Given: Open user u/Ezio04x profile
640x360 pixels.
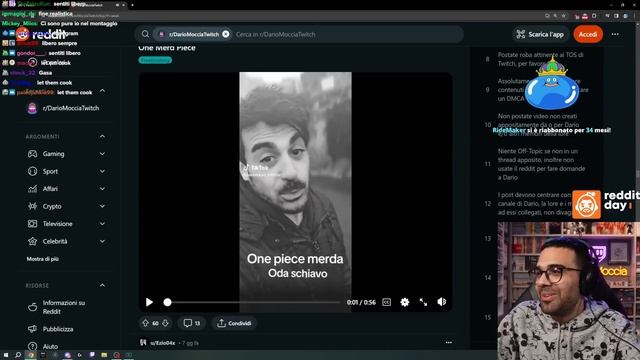Looking at the screenshot, I should tap(162, 343).
